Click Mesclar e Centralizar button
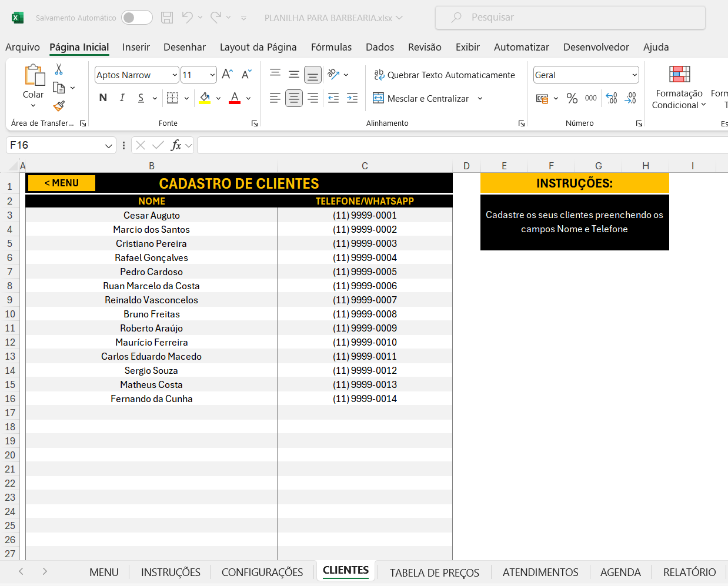The image size is (728, 586). (421, 98)
